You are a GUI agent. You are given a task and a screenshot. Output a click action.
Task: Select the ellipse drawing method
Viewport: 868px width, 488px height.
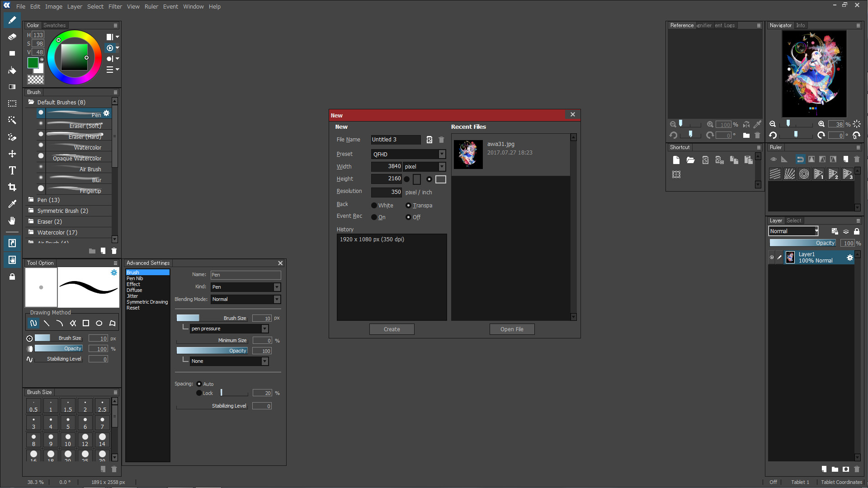pyautogui.click(x=99, y=323)
